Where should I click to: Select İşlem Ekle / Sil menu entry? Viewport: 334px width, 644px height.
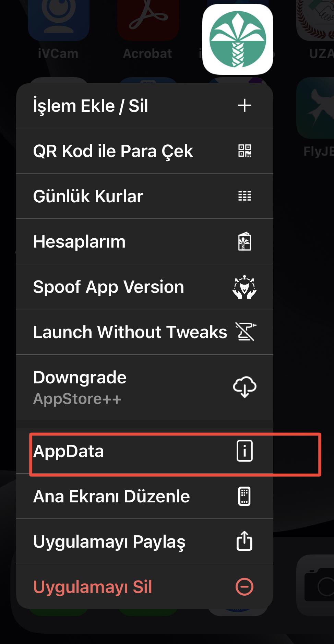click(91, 106)
